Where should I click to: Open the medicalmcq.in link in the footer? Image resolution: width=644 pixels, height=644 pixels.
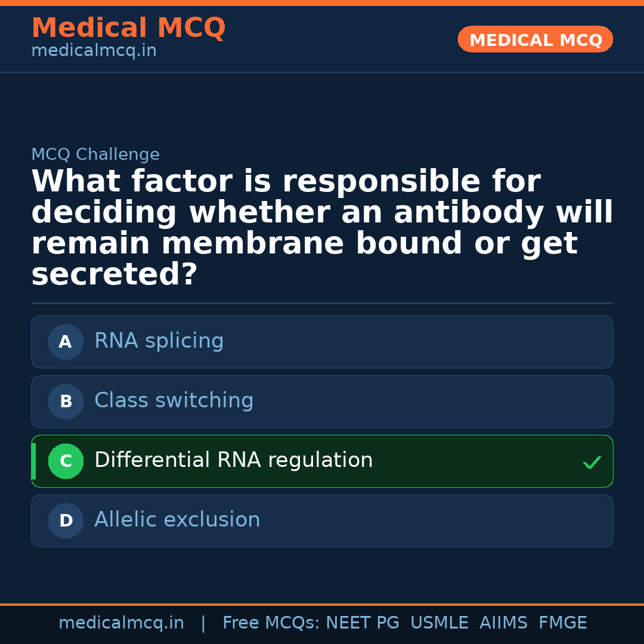121,623
